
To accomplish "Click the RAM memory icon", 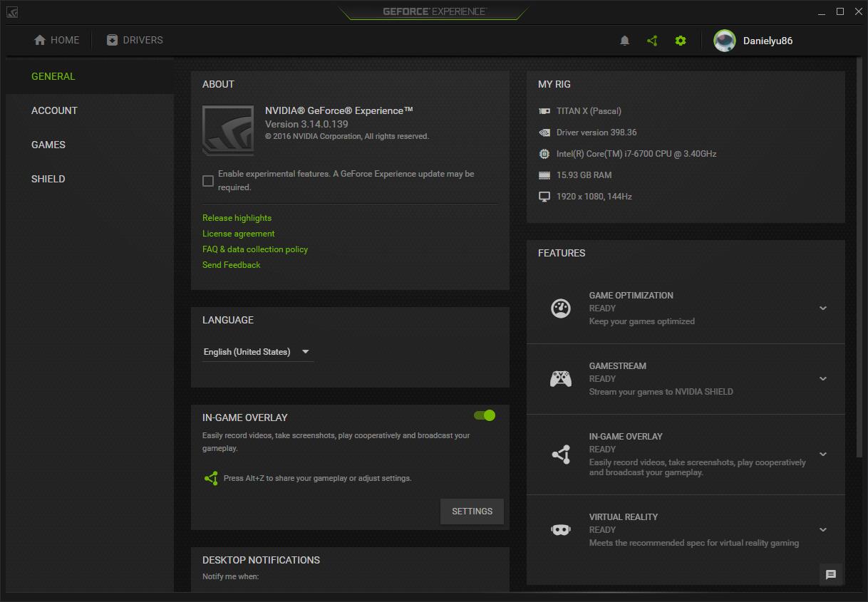I will tap(544, 175).
